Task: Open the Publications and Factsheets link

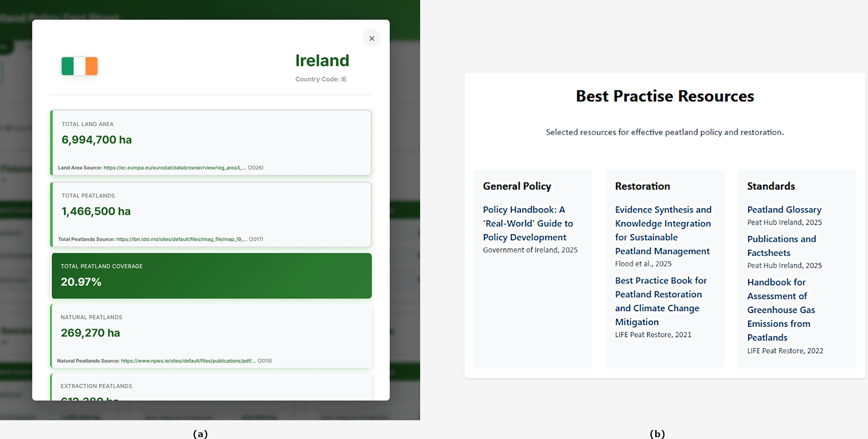Action: click(781, 246)
